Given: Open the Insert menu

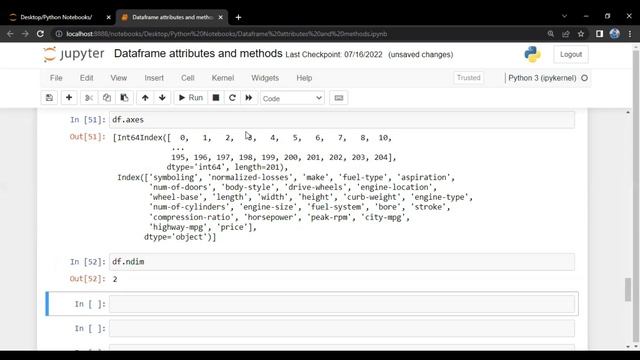Looking at the screenshot, I should click(x=154, y=78).
